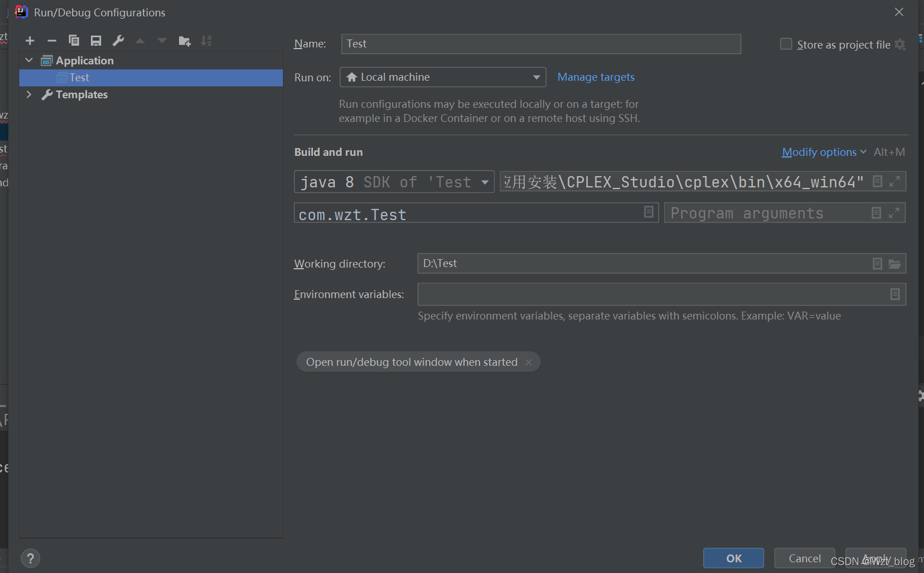Click the Cancel button
924x573 pixels.
[805, 558]
